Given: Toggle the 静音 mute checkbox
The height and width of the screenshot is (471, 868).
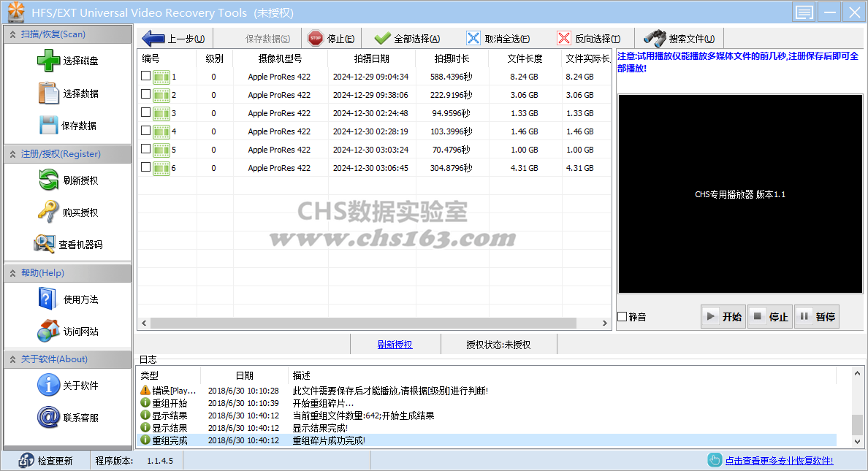Looking at the screenshot, I should (x=623, y=317).
